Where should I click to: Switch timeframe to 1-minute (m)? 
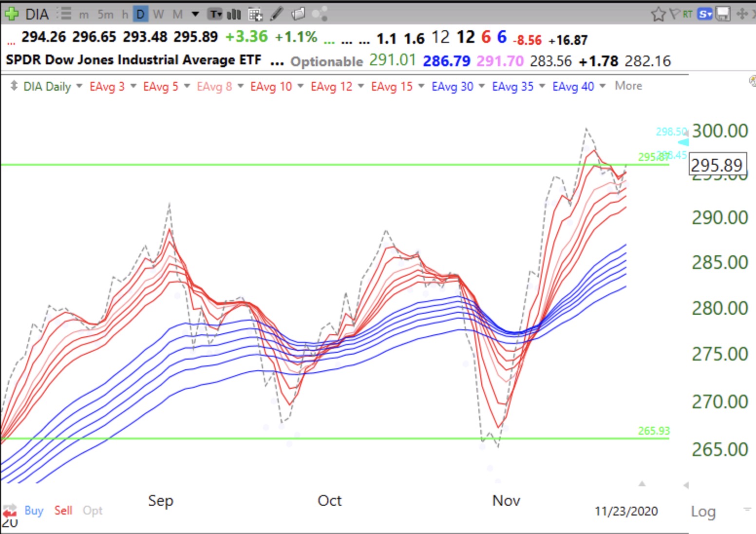(x=84, y=15)
